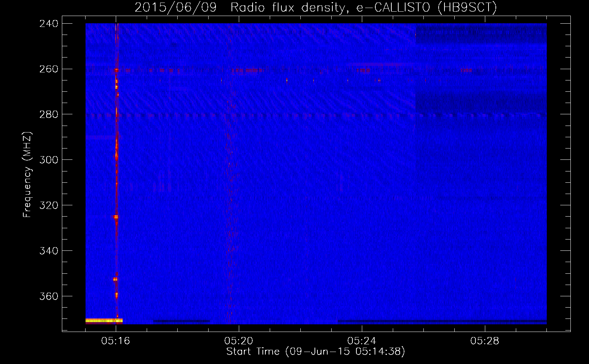The image size is (589, 364).
Task: Click the 240 frequency tick label
Action: [x=49, y=24]
